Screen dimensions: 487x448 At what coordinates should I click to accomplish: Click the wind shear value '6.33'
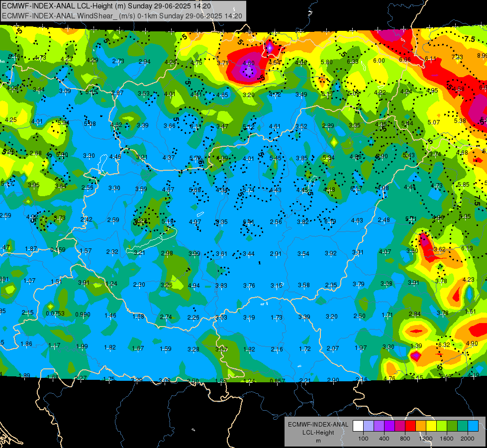click(353, 61)
